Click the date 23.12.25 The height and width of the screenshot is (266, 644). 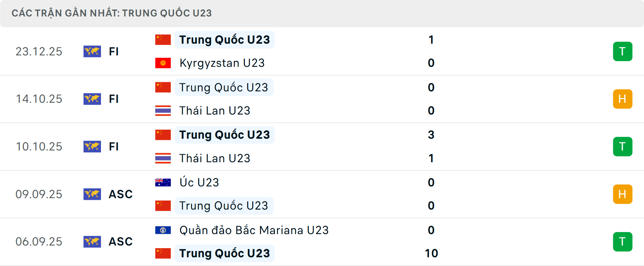(x=39, y=51)
